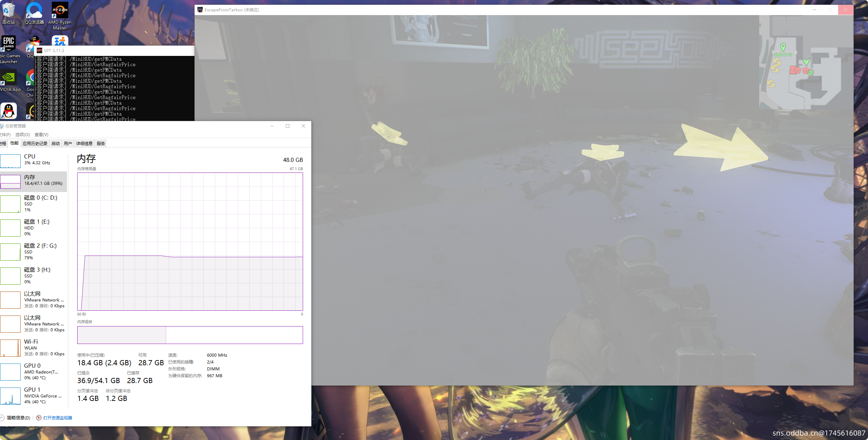The image size is (868, 440).
Task: Select the second 以太网 VMware Network item
Action: pyautogui.click(x=34, y=323)
